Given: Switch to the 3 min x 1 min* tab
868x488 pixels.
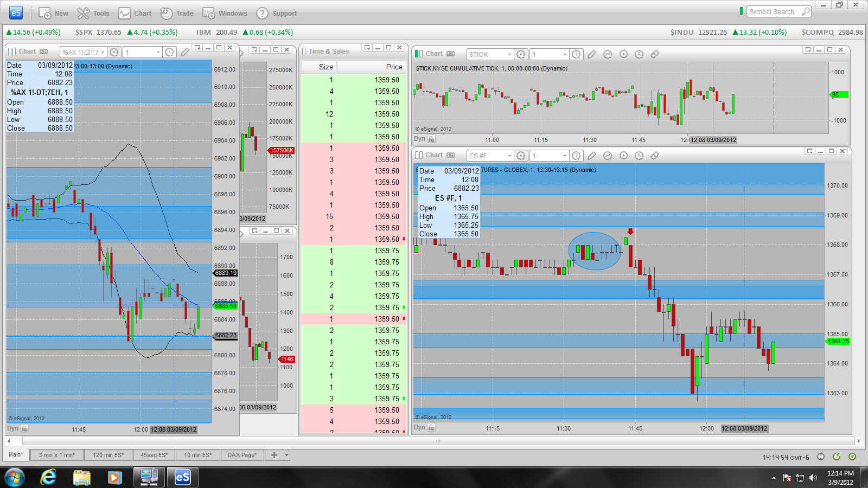Looking at the screenshot, I should click(x=57, y=455).
